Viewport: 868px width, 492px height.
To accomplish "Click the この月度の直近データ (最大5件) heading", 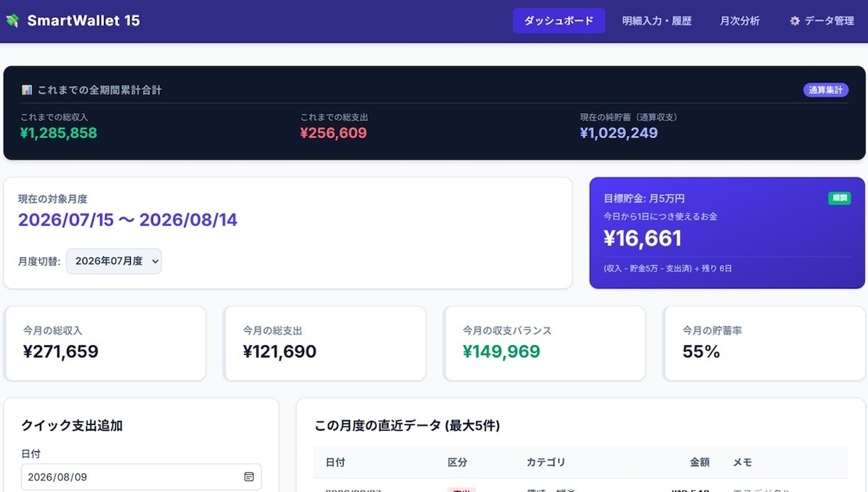I will click(408, 426).
